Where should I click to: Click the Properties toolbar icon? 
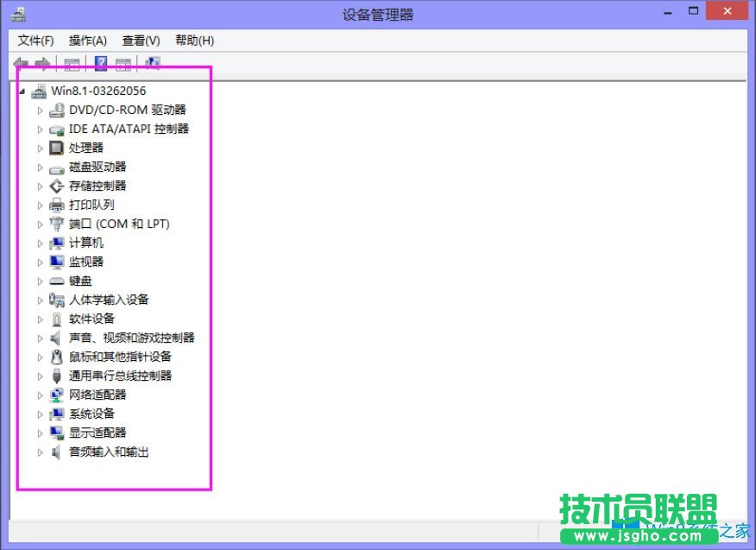pyautogui.click(x=123, y=63)
